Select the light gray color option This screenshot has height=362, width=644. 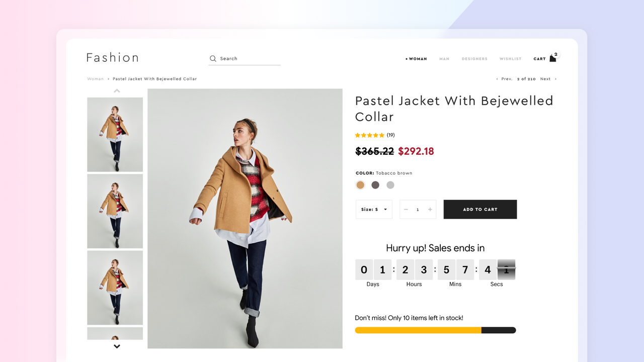390,185
